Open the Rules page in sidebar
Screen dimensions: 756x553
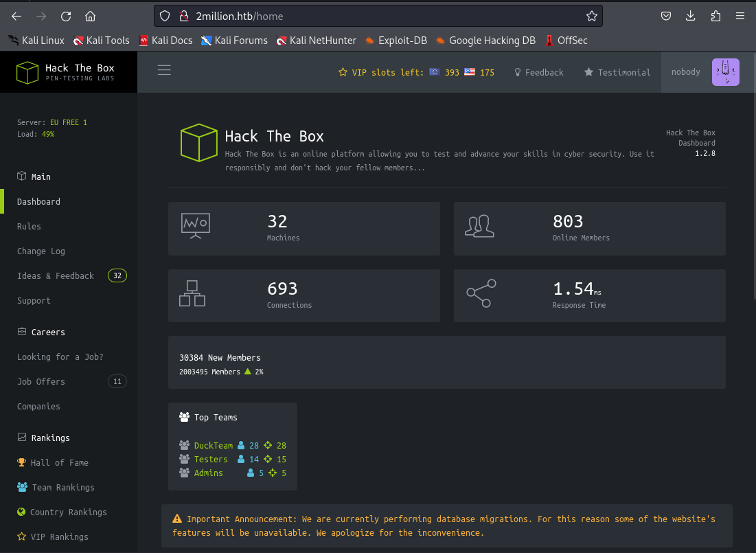coord(29,226)
